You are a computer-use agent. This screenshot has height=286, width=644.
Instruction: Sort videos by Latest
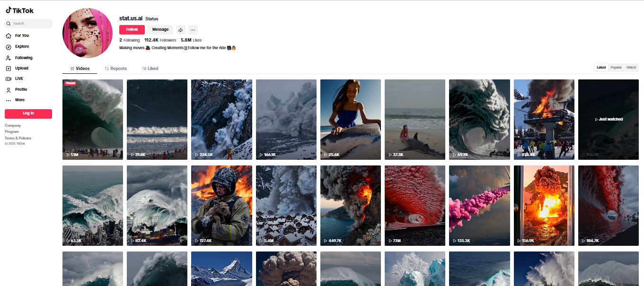(601, 68)
